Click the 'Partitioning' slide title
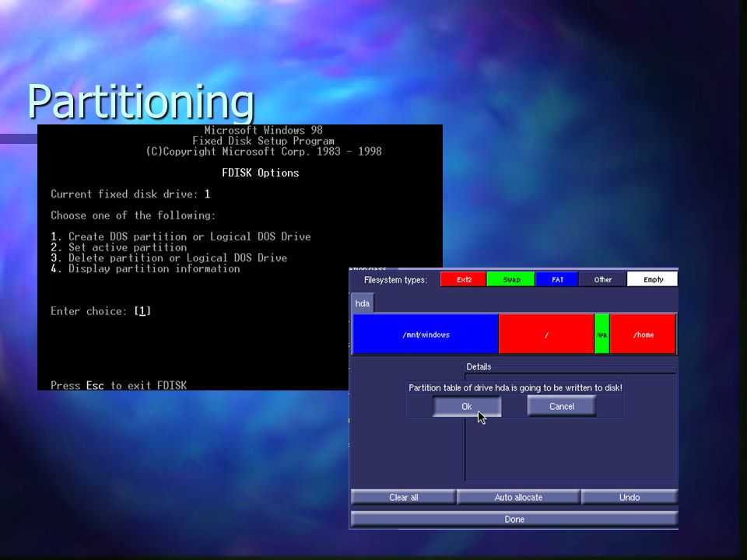Screen dimensions: 747x560 [x=141, y=101]
